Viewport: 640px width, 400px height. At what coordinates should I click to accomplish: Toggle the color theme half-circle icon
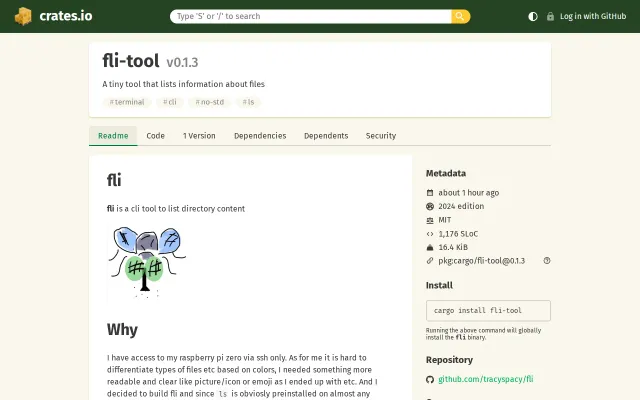click(x=533, y=16)
